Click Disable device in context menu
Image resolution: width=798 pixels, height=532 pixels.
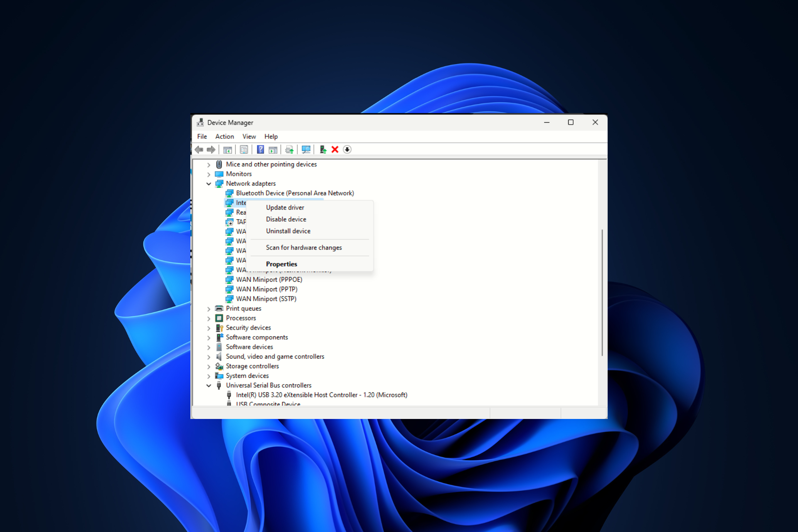point(286,219)
